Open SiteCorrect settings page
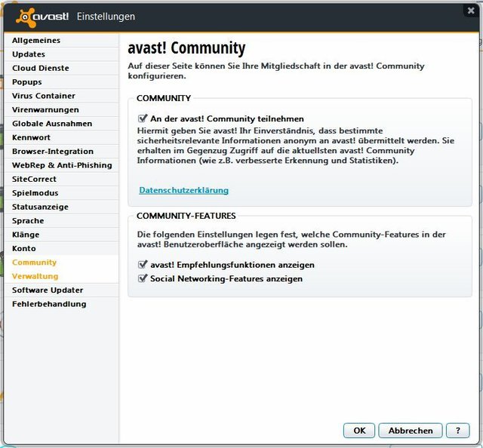 point(61,179)
